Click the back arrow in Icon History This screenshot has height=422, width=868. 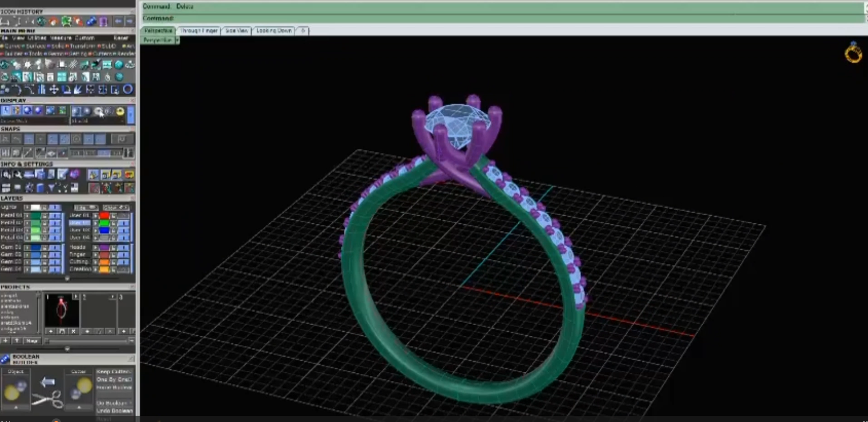click(118, 21)
